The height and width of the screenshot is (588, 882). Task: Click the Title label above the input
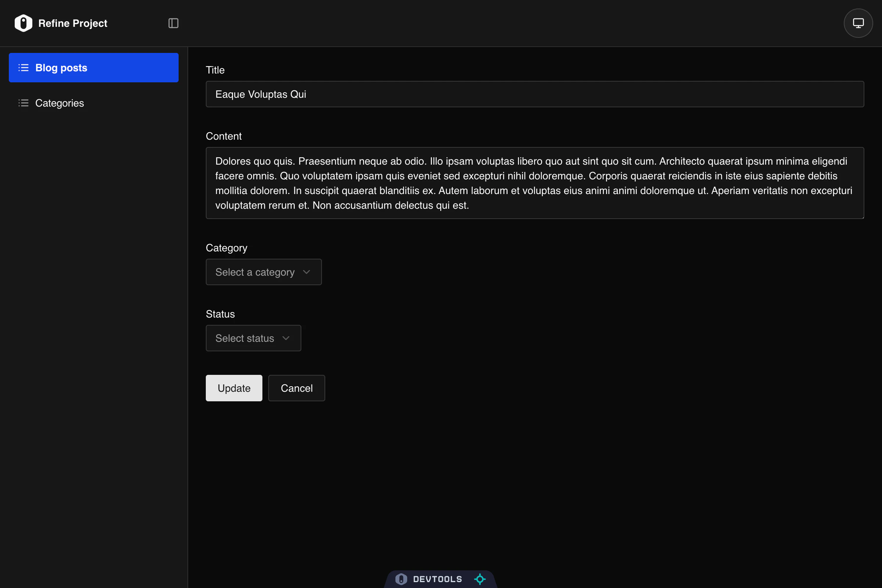(x=215, y=70)
